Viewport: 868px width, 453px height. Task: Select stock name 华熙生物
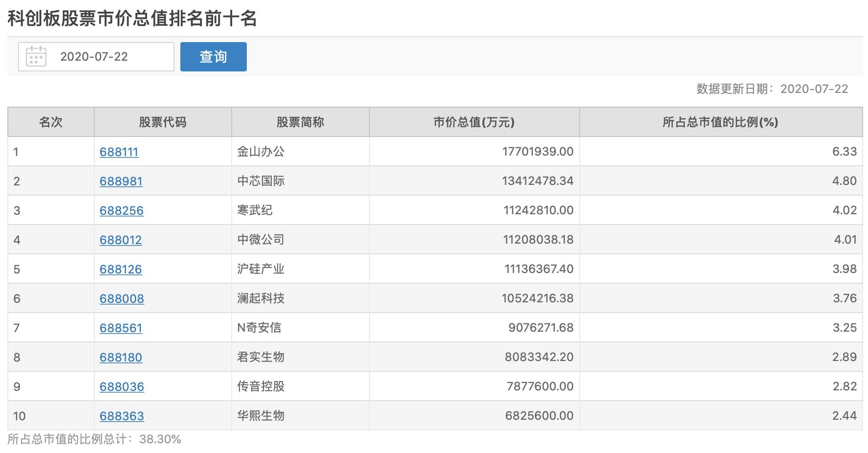pyautogui.click(x=260, y=416)
